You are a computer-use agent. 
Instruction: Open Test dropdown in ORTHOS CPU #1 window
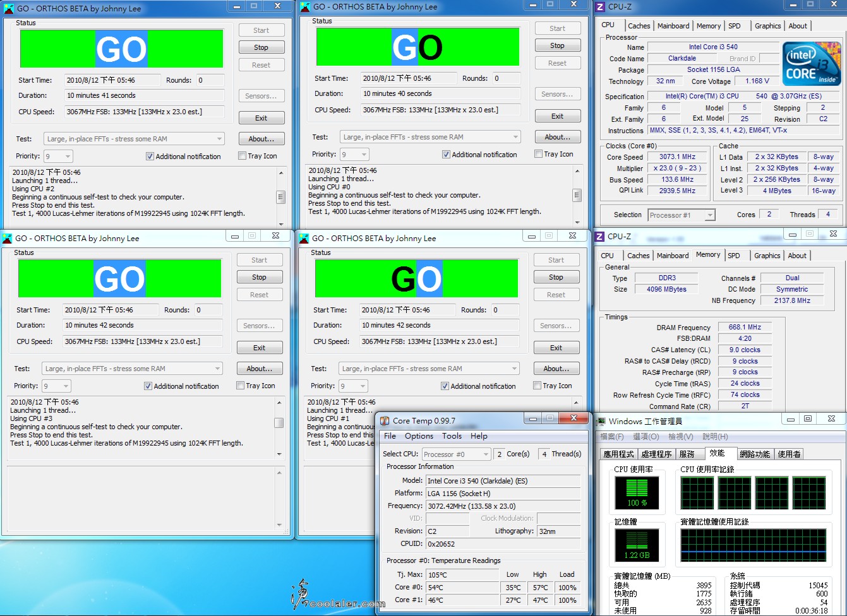429,369
